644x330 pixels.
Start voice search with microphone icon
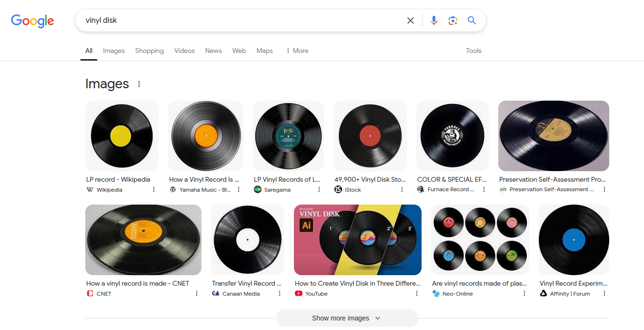click(x=433, y=21)
